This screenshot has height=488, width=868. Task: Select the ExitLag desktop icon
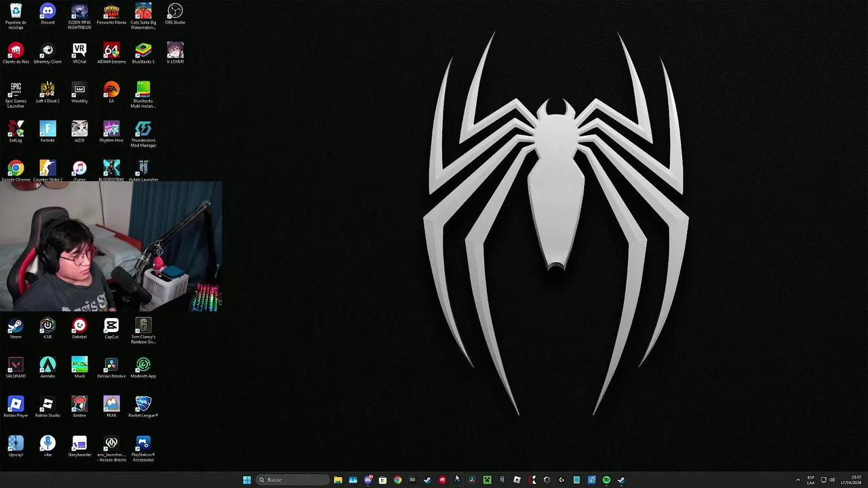tap(16, 132)
